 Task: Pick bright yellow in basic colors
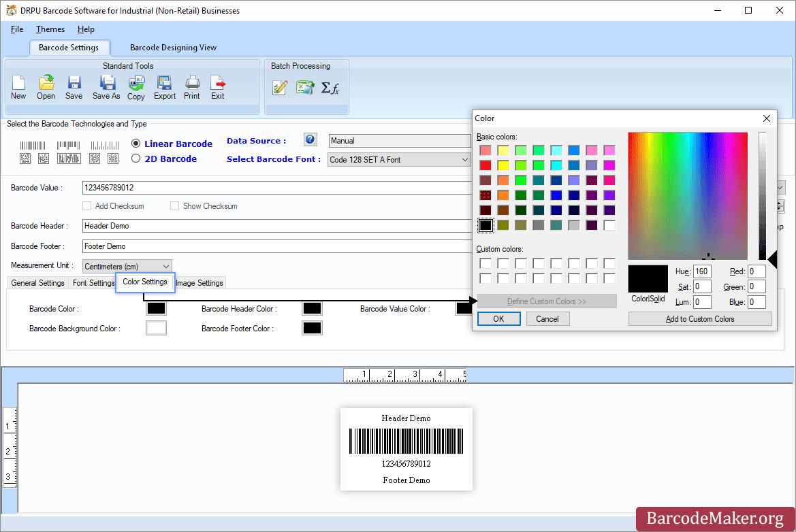[x=503, y=165]
